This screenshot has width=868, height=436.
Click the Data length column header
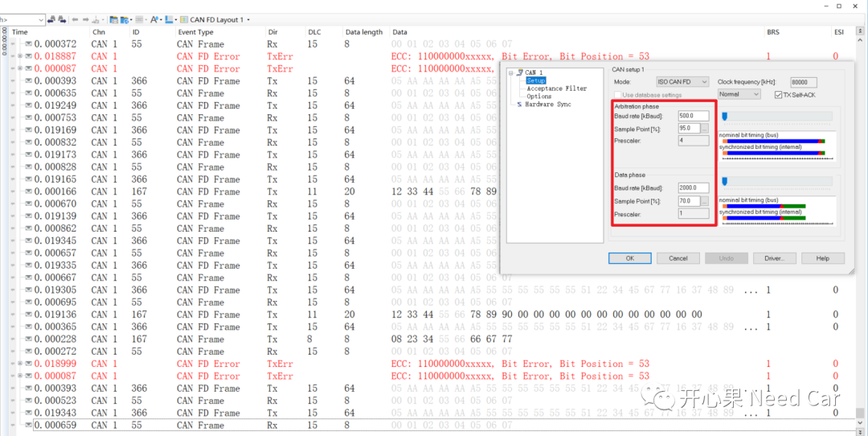366,32
